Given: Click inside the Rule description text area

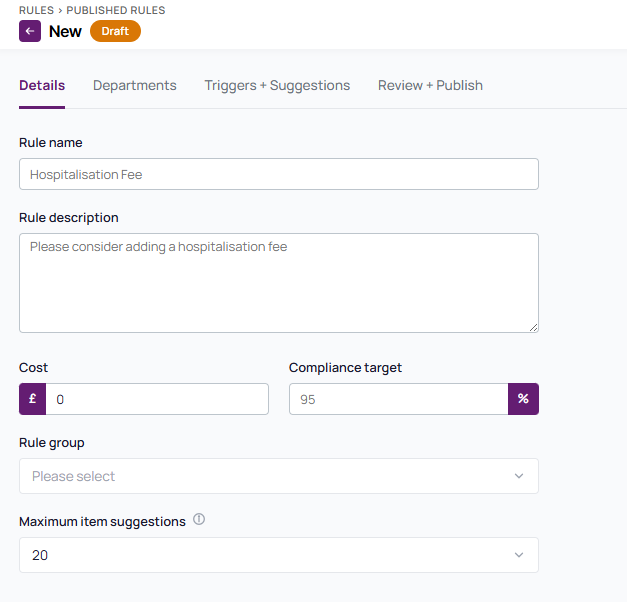Looking at the screenshot, I should [x=279, y=283].
